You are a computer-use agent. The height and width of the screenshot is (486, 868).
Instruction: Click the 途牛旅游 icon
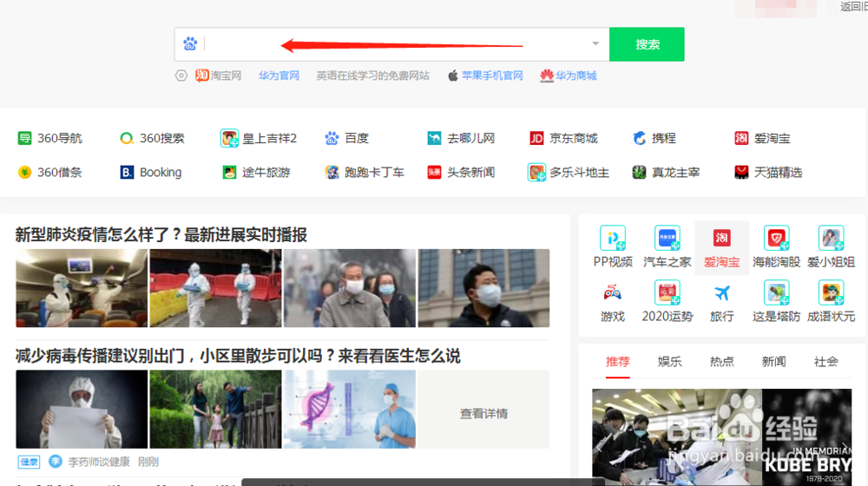[229, 172]
